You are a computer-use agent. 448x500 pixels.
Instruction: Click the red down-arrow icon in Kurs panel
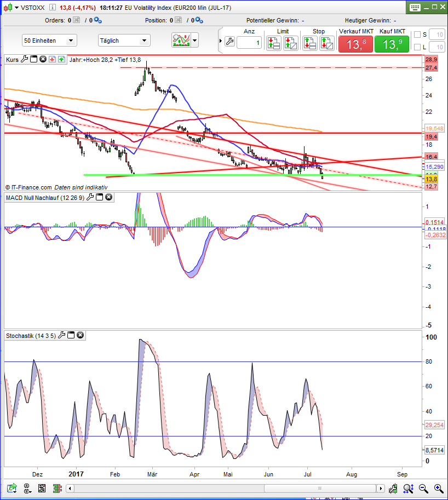click(x=52, y=59)
